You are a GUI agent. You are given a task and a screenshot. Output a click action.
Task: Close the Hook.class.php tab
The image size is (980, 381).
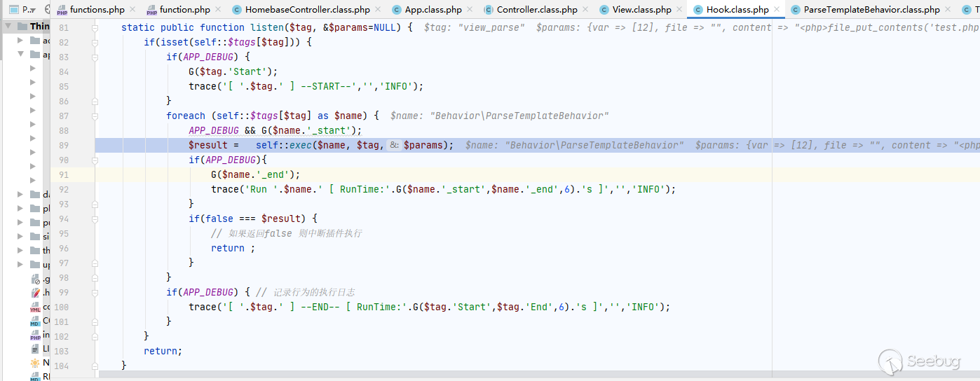pos(777,10)
